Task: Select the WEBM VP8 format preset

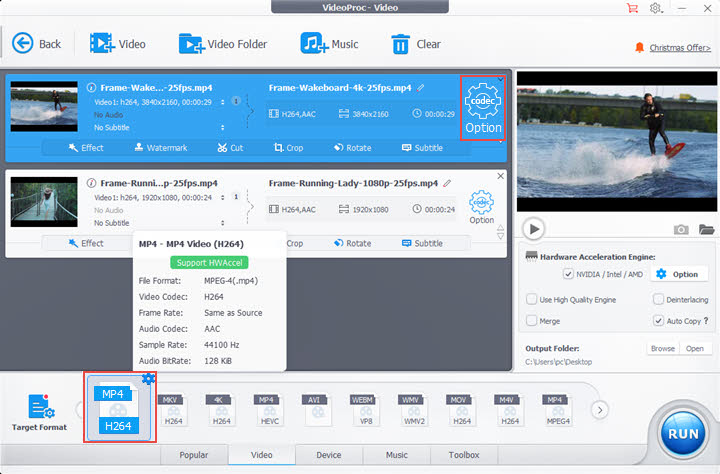Action: (362, 410)
